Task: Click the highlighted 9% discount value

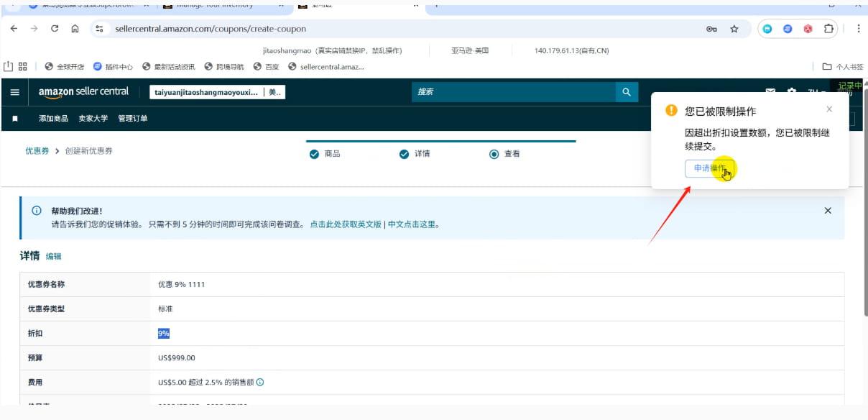Action: [x=164, y=333]
